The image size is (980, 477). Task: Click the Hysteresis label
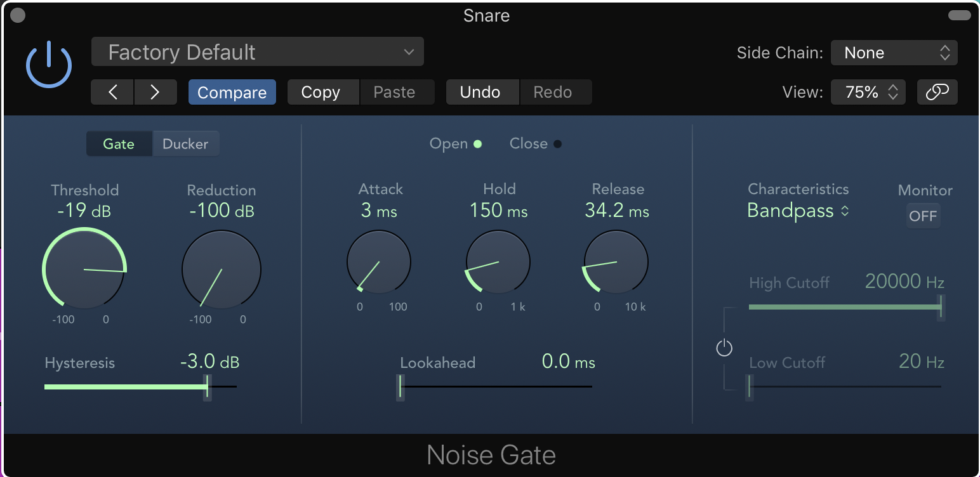(x=80, y=363)
